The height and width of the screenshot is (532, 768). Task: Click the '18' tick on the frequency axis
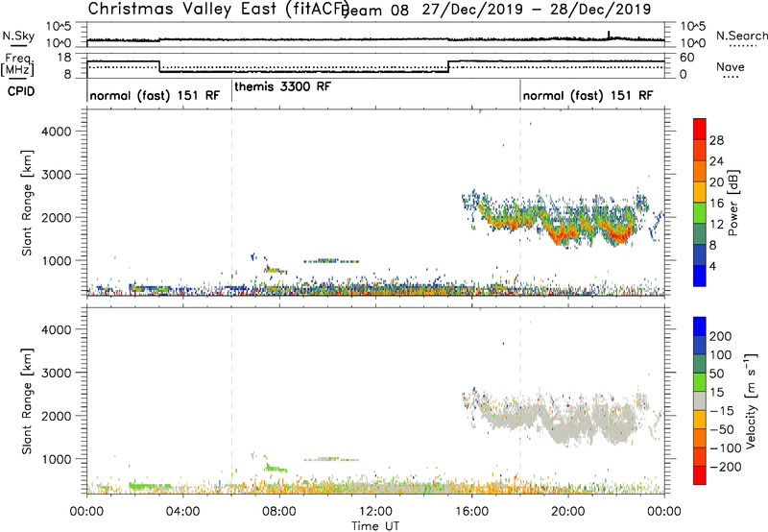(x=64, y=58)
